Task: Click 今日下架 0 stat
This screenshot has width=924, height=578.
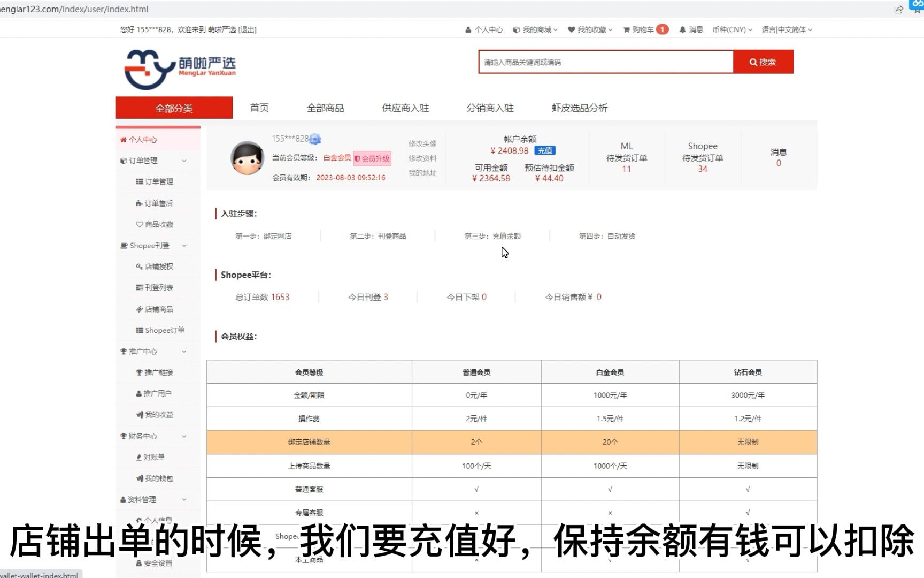Action: [466, 297]
